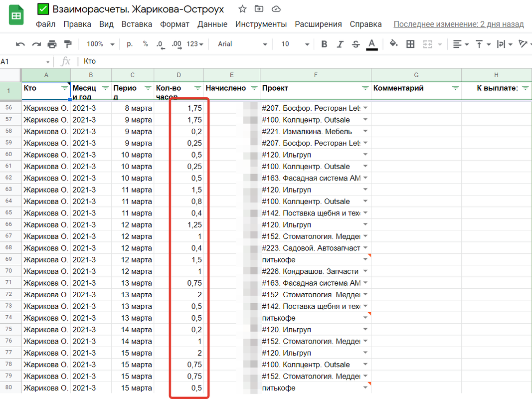Open the Вид menu
This screenshot has height=399, width=532.
click(x=106, y=24)
